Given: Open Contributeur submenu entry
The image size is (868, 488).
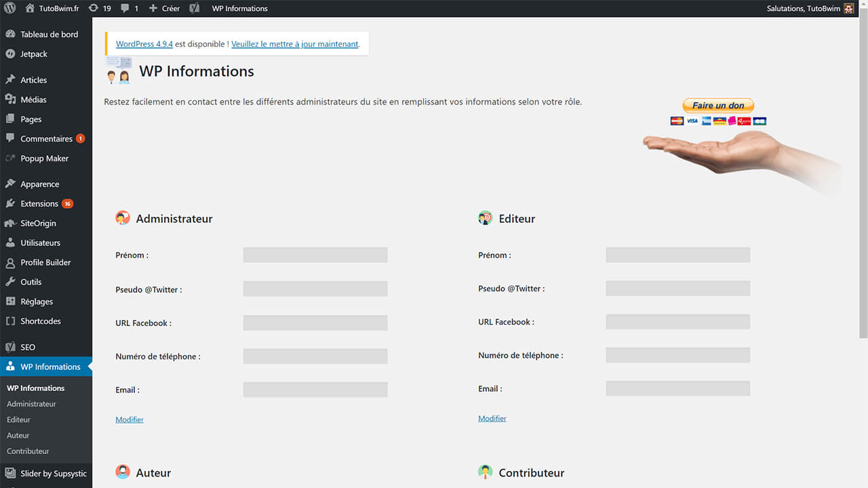Looking at the screenshot, I should pos(28,451).
